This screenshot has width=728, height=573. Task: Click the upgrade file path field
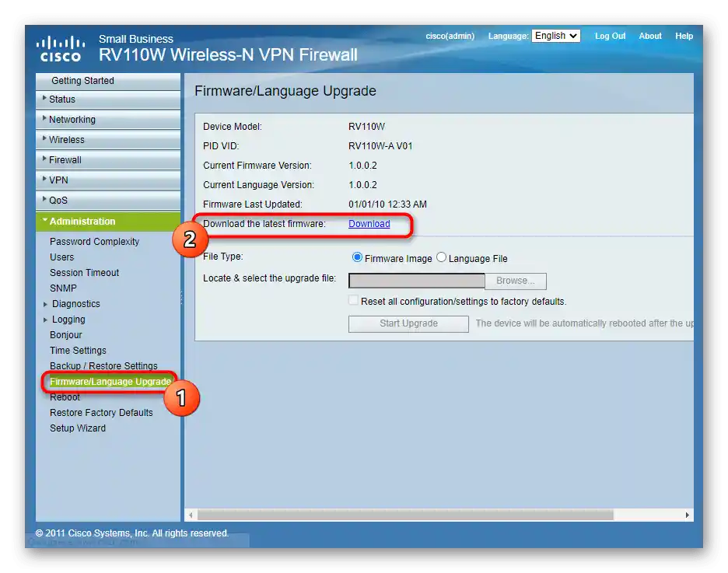tap(416, 281)
